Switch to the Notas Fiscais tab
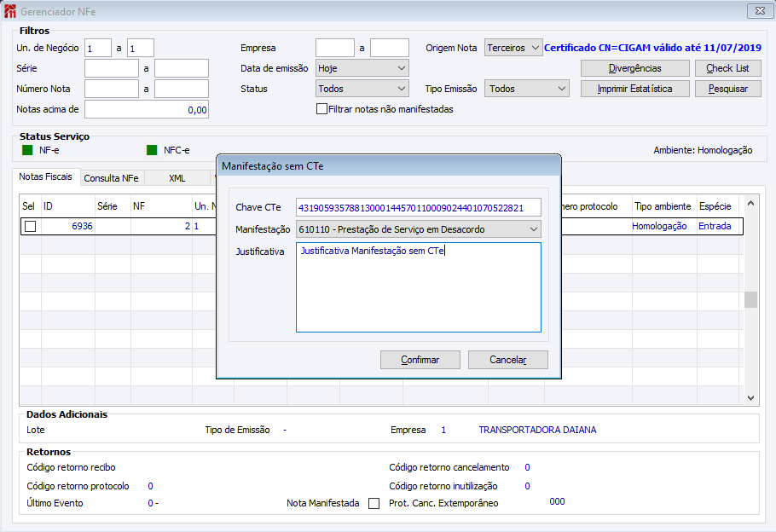 45,176
